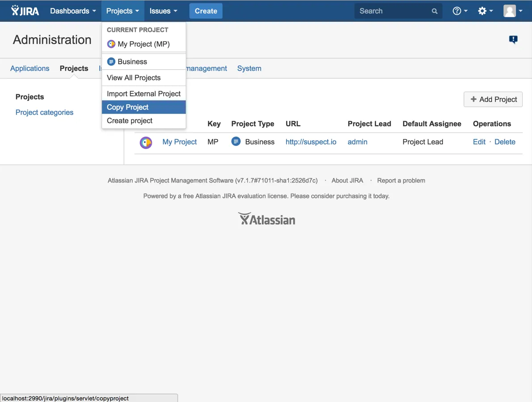
Task: Choose Create project menu item
Action: click(x=144, y=121)
